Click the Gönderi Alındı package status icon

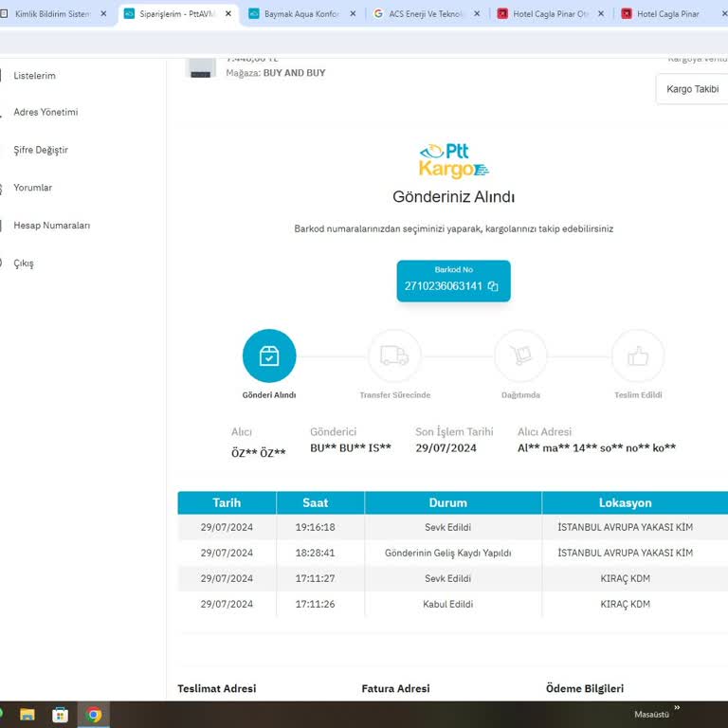269,355
